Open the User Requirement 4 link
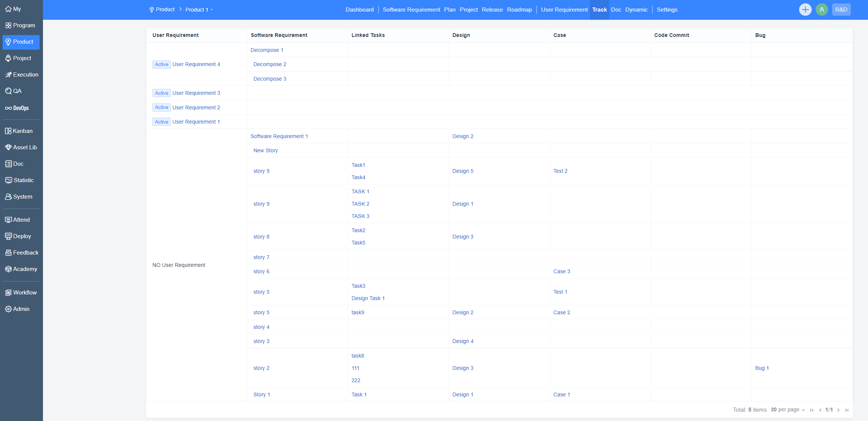The height and width of the screenshot is (421, 868). [x=196, y=64]
